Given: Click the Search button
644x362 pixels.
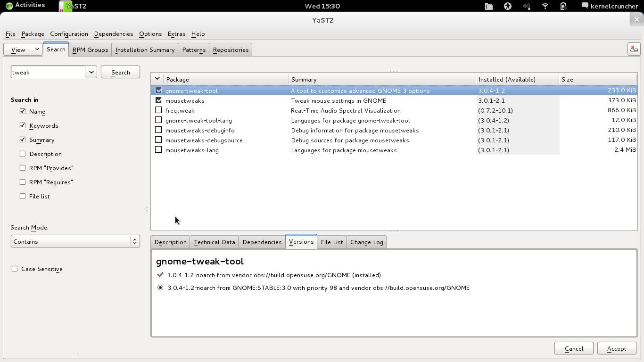Looking at the screenshot, I should click(x=121, y=72).
